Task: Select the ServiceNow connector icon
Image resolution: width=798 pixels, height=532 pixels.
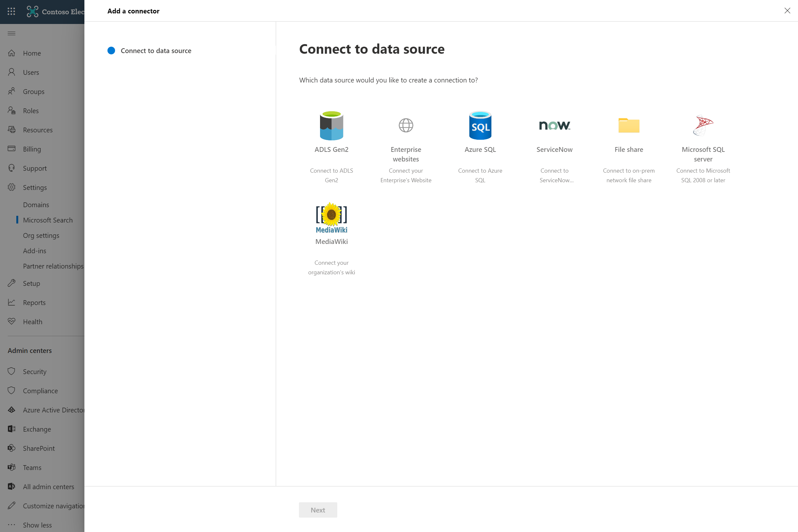Action: pyautogui.click(x=554, y=125)
